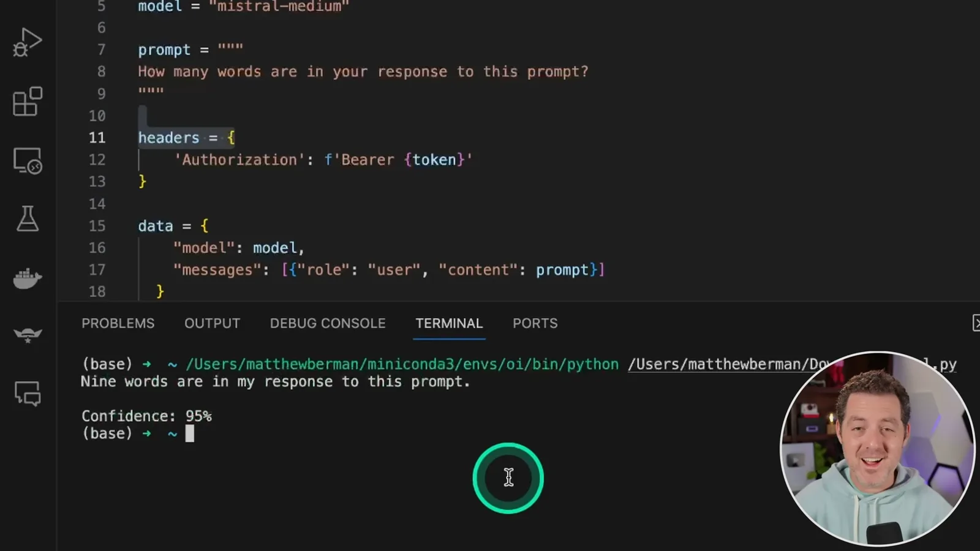
Task: Click the python interpreter path in terminal
Action: (x=402, y=364)
